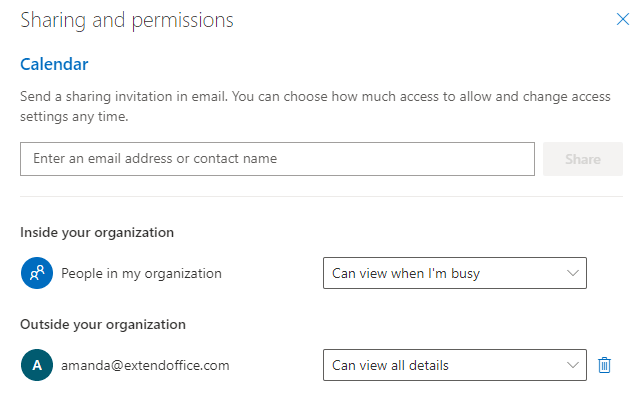Click the "Sharing and permissions" title
Viewport: 644px width, 403px height.
(127, 21)
